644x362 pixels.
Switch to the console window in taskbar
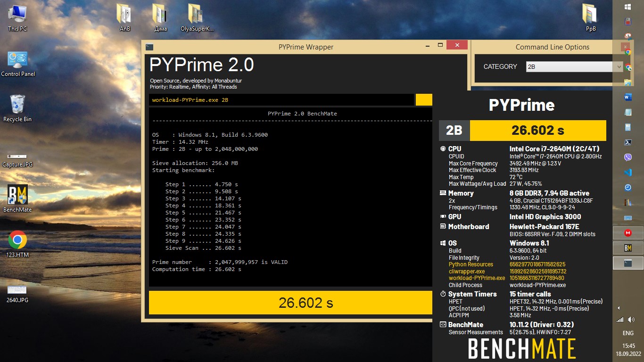tap(628, 263)
